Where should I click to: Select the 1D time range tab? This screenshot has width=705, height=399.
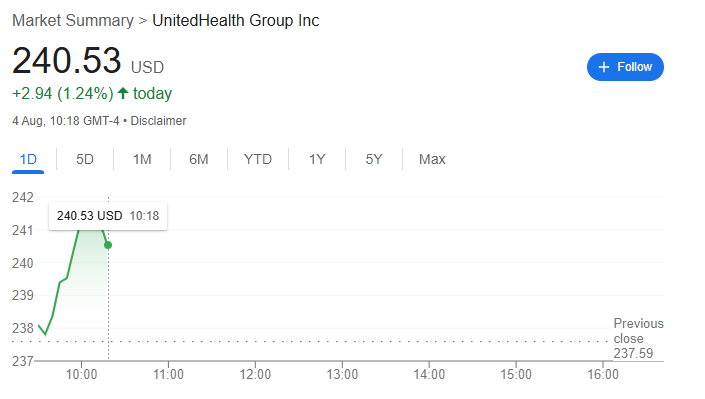click(x=28, y=159)
